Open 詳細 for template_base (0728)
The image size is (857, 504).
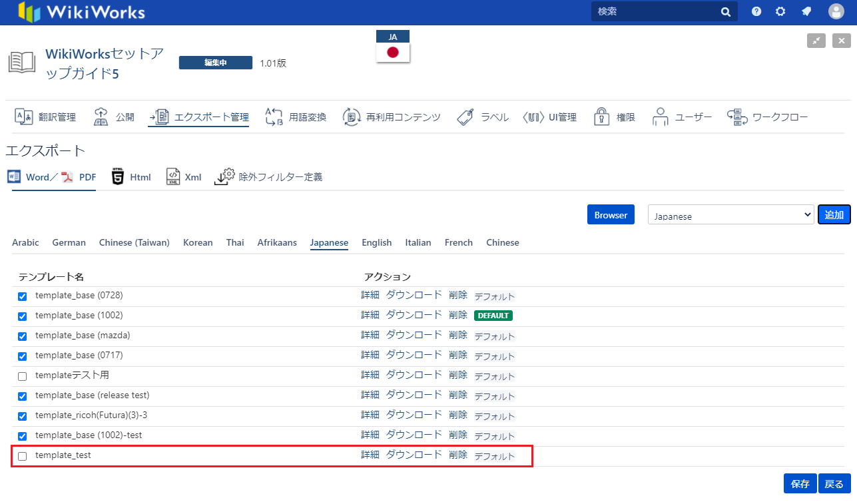pyautogui.click(x=370, y=295)
